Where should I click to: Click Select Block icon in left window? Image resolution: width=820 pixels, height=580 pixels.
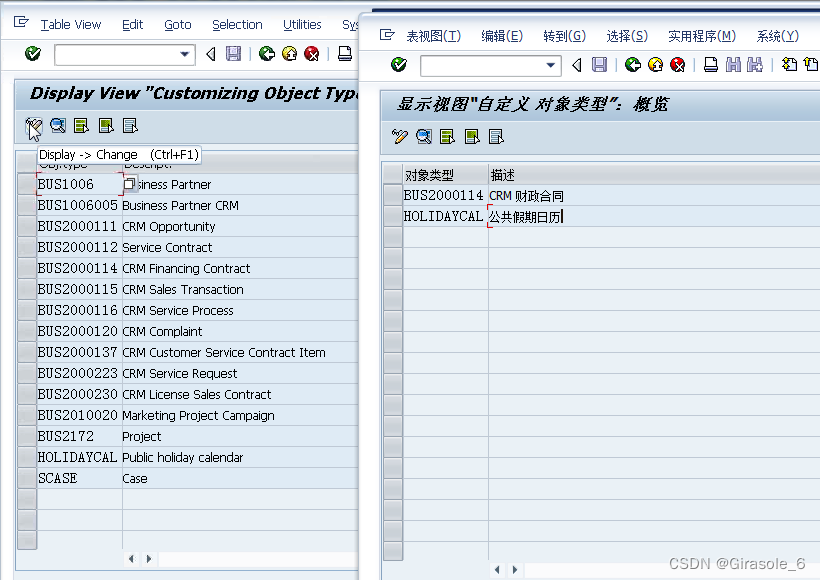point(106,126)
